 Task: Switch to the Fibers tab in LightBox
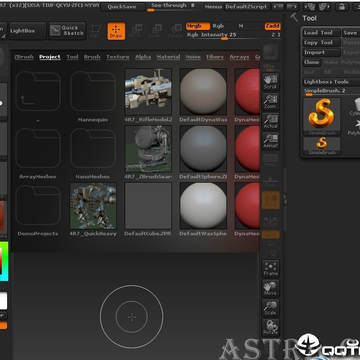(x=215, y=57)
